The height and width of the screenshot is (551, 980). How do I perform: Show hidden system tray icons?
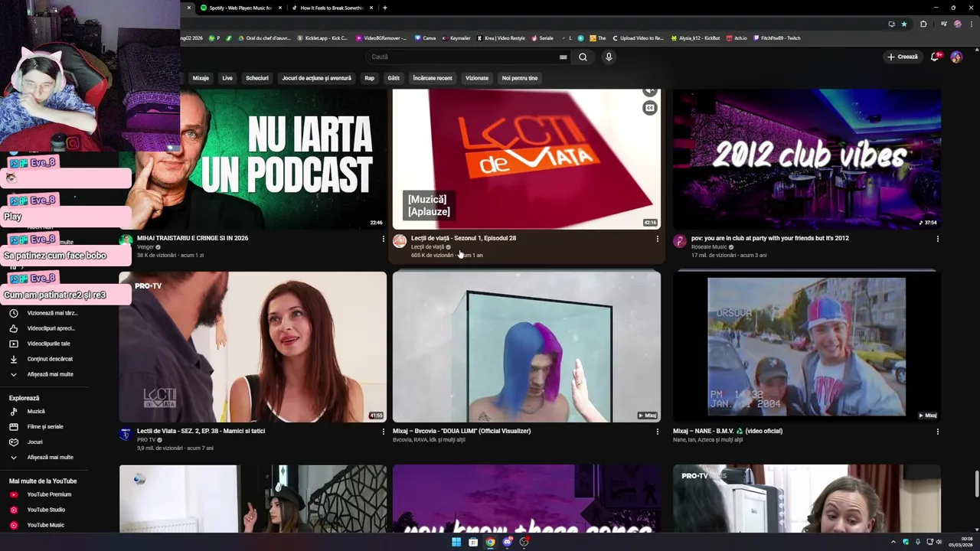coord(893,542)
